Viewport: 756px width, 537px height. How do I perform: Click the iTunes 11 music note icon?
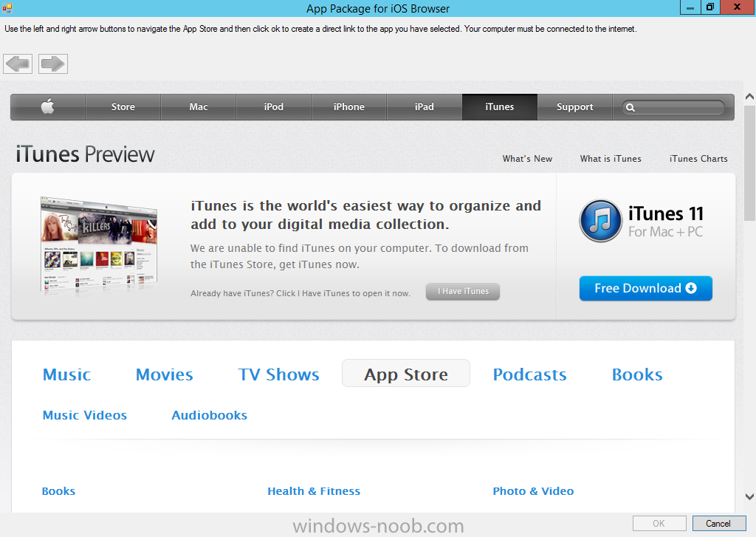[601, 221]
